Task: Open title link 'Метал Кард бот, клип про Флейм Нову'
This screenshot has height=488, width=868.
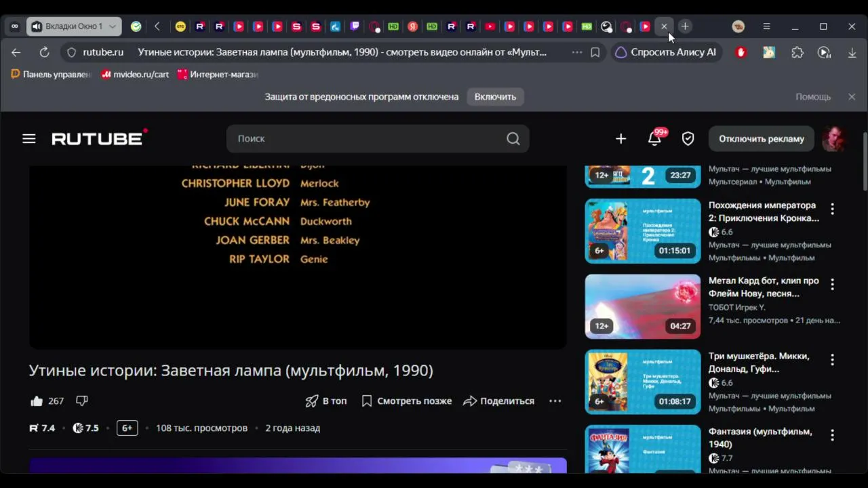Action: tap(764, 287)
